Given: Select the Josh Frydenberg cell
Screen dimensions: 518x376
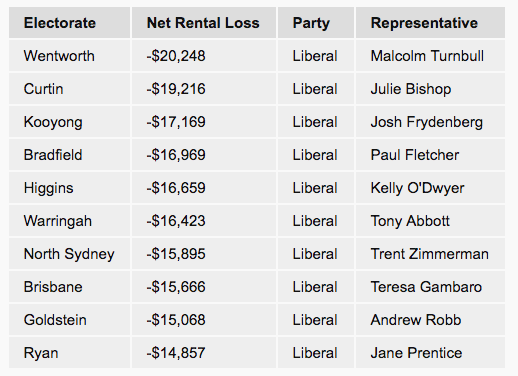Looking at the screenshot, I should pos(430,122).
